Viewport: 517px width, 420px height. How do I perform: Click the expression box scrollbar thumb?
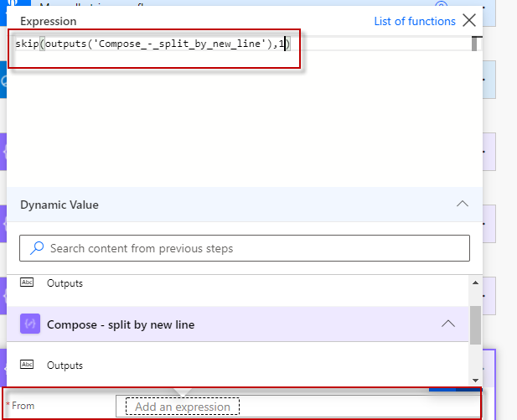point(475,44)
